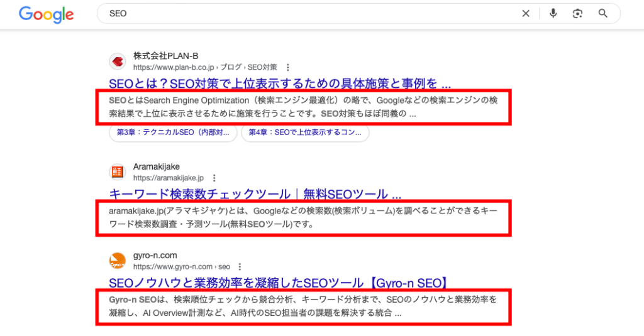The width and height of the screenshot is (644, 336).
Task: Click the 第4章：SEOで上位表示するコン... sitelink chip
Action: point(305,133)
